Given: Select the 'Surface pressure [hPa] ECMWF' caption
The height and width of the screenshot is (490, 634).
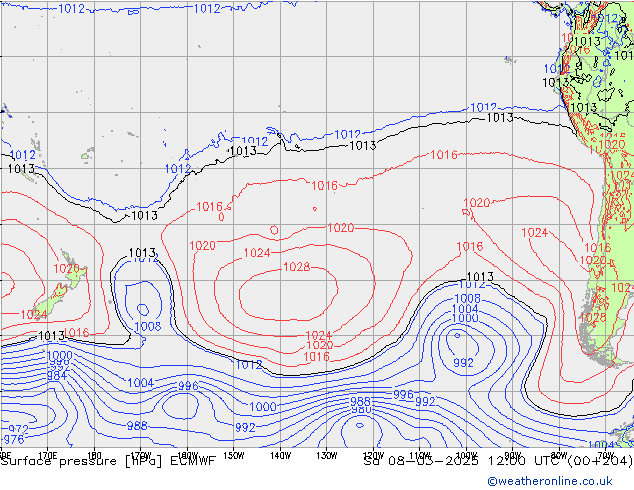Looking at the screenshot, I should tap(108, 461).
